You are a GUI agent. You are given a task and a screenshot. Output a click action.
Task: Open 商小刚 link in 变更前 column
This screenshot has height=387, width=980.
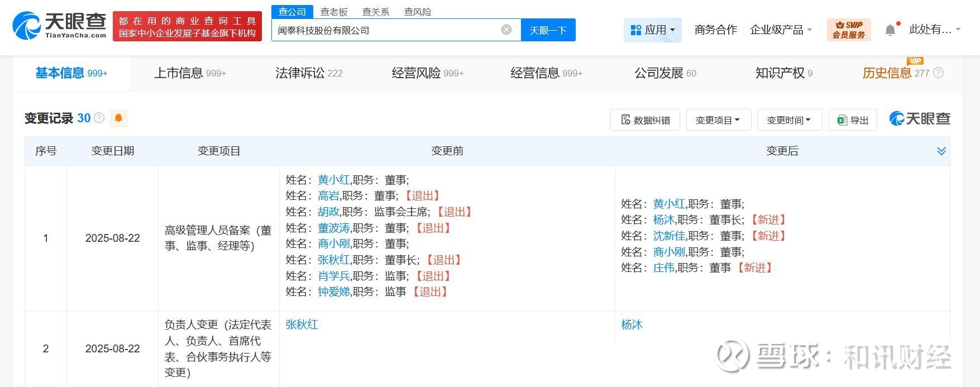[x=334, y=244]
